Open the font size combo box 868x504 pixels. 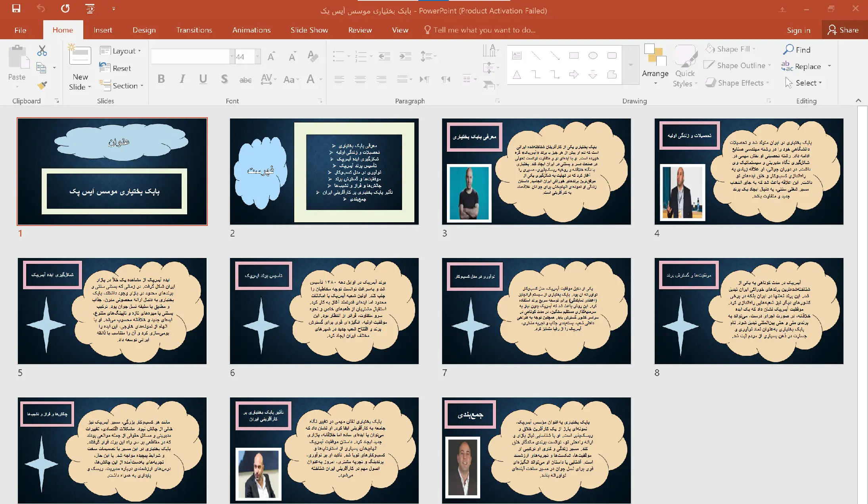click(x=245, y=57)
